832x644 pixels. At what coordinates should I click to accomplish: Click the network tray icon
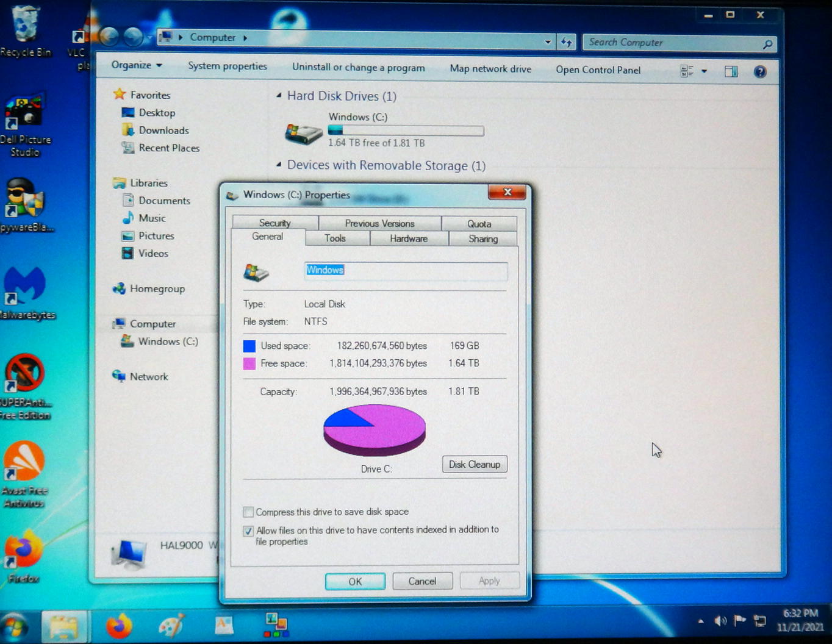coord(760,621)
